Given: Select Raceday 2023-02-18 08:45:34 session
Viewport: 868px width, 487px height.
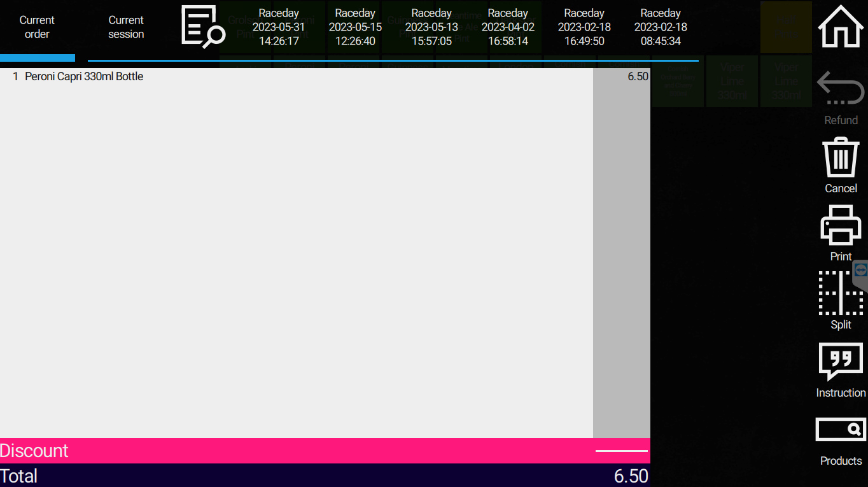Looking at the screenshot, I should tap(661, 27).
